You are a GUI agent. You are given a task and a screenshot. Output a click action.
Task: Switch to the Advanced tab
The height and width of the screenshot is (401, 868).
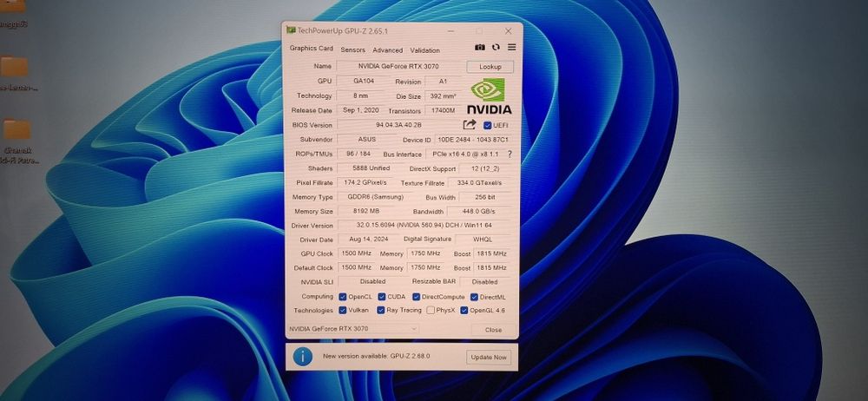(387, 49)
